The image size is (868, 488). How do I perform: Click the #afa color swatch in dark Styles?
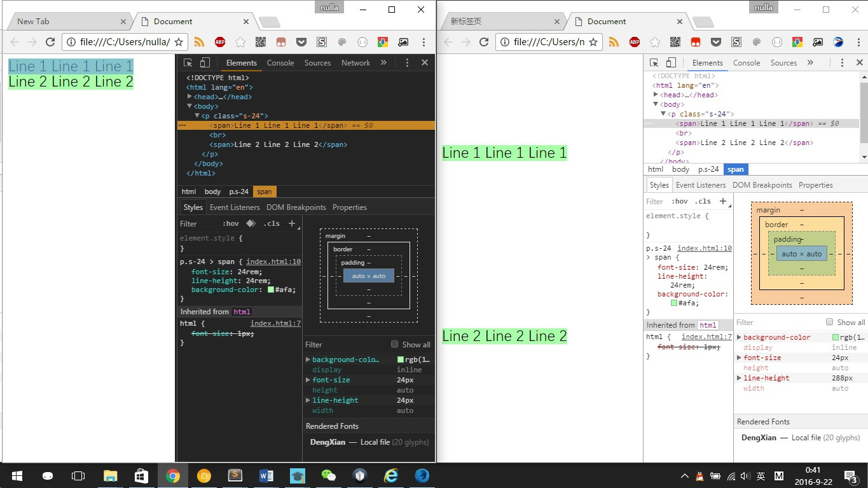point(271,289)
